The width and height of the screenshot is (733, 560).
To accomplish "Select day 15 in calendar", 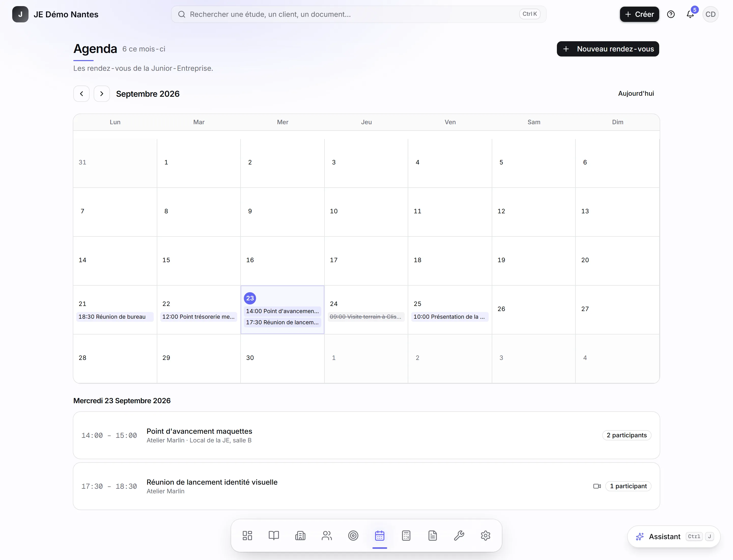I will [199, 261].
